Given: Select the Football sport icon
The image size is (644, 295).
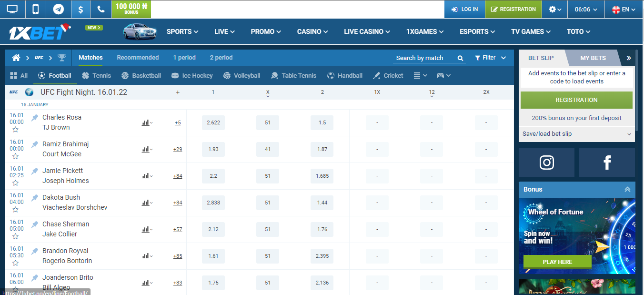Looking at the screenshot, I should tap(42, 75).
